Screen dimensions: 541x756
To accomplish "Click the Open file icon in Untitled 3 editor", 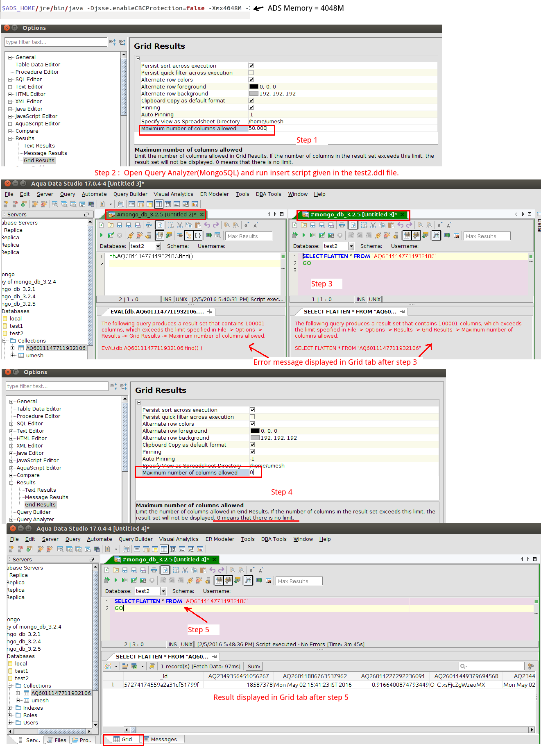I will 303,225.
